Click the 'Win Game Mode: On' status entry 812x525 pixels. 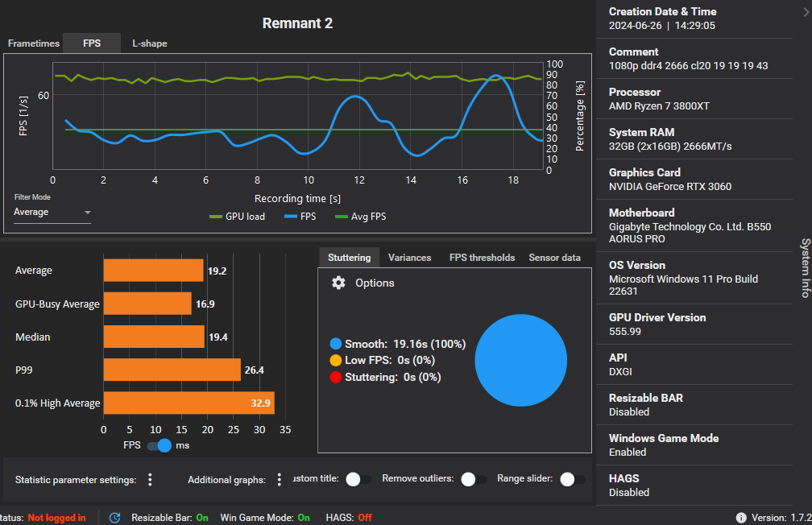265,517
